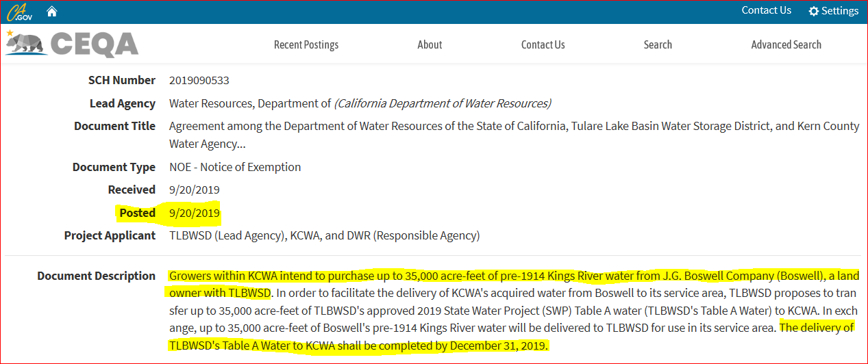This screenshot has width=868, height=364.
Task: Select document title text starting 'Agreement among the Department'
Action: (x=514, y=135)
